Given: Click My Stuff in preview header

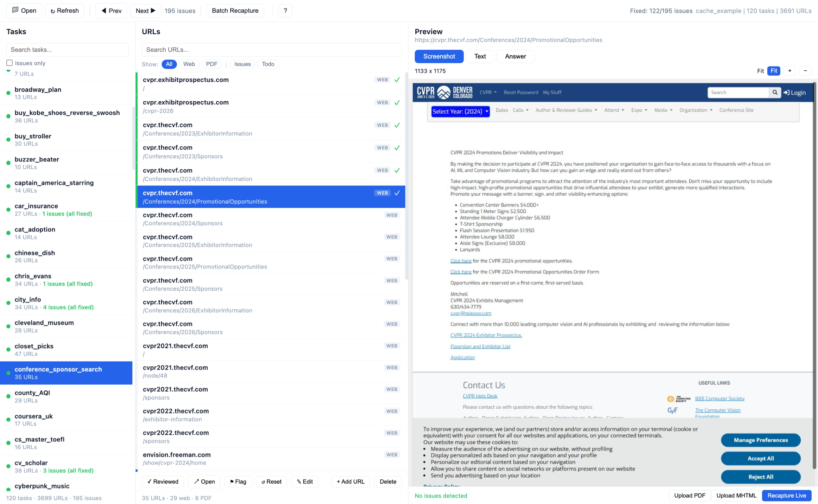Looking at the screenshot, I should click(x=552, y=92).
